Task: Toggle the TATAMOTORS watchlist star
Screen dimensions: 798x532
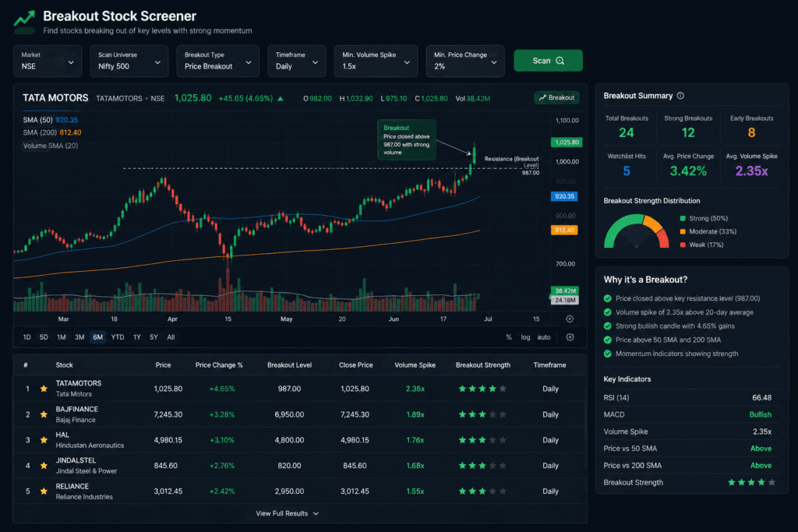Action: [x=44, y=389]
